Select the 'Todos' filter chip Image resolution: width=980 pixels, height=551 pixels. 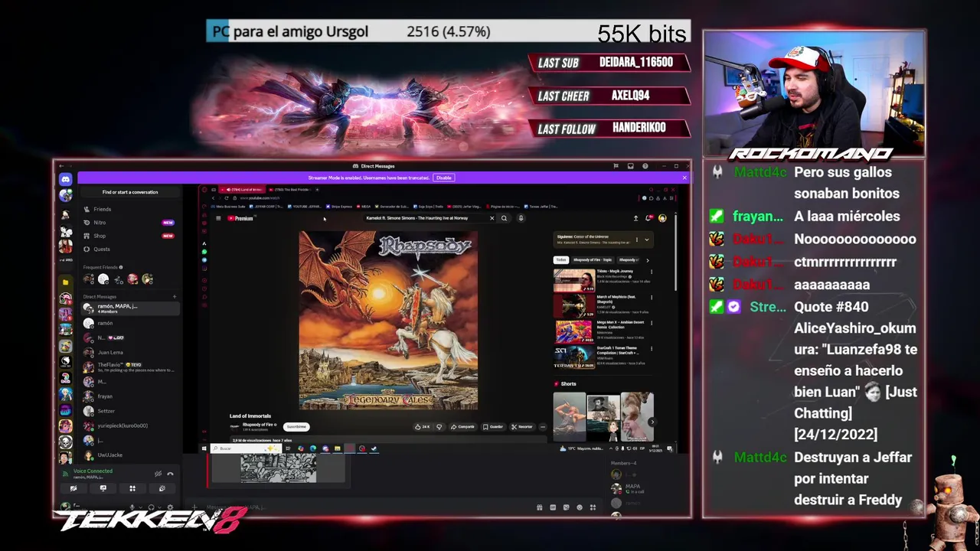[x=561, y=259]
